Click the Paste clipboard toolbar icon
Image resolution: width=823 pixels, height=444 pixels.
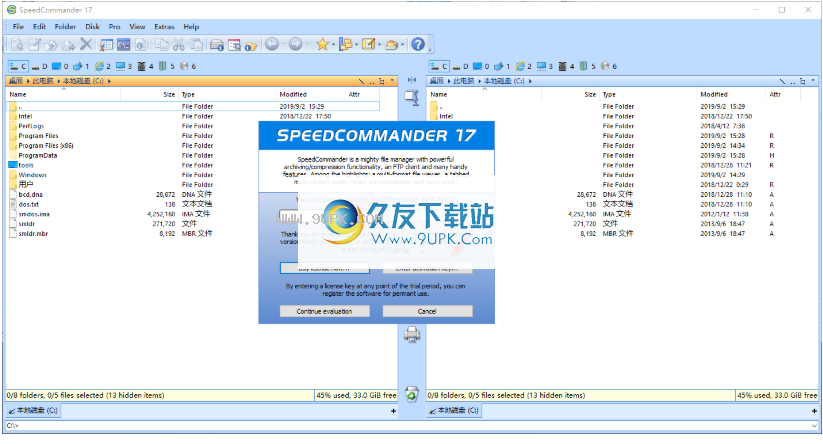click(x=196, y=45)
